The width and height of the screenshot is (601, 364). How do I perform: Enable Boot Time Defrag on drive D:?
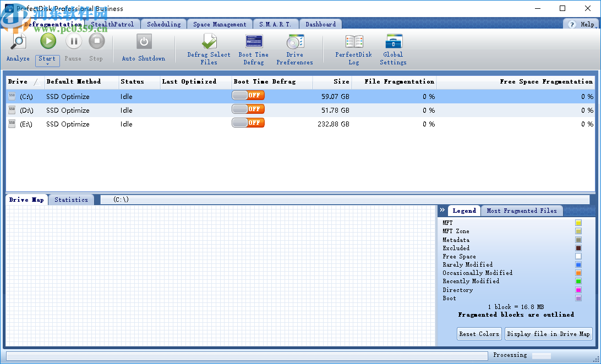(x=248, y=109)
